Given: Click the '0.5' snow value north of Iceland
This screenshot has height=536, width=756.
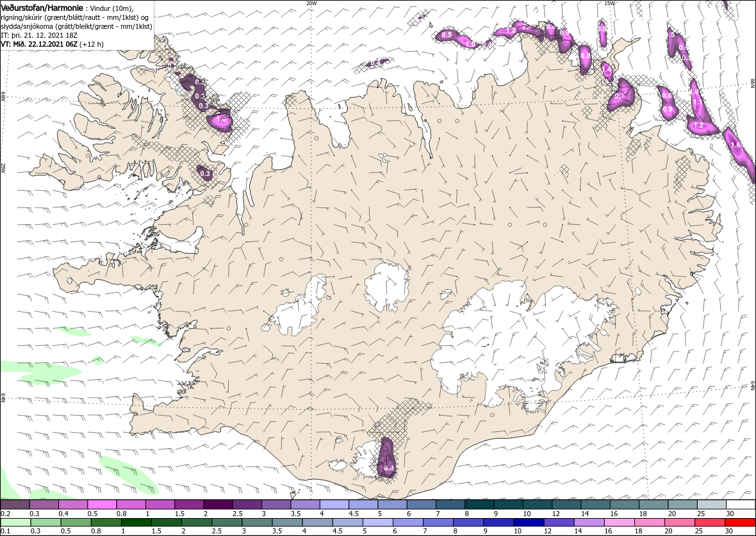Looking at the screenshot, I should pyautogui.click(x=447, y=35).
